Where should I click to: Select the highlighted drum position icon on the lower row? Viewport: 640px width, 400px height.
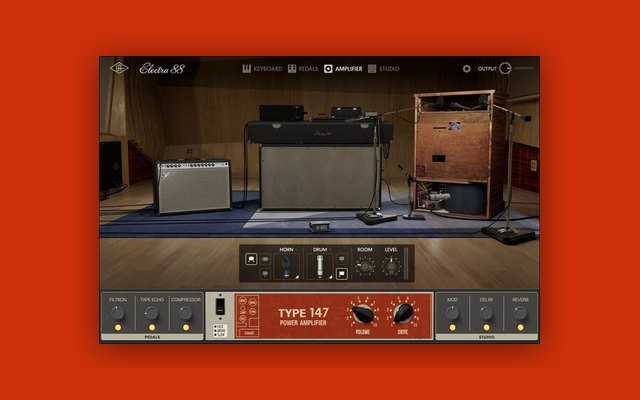342,273
